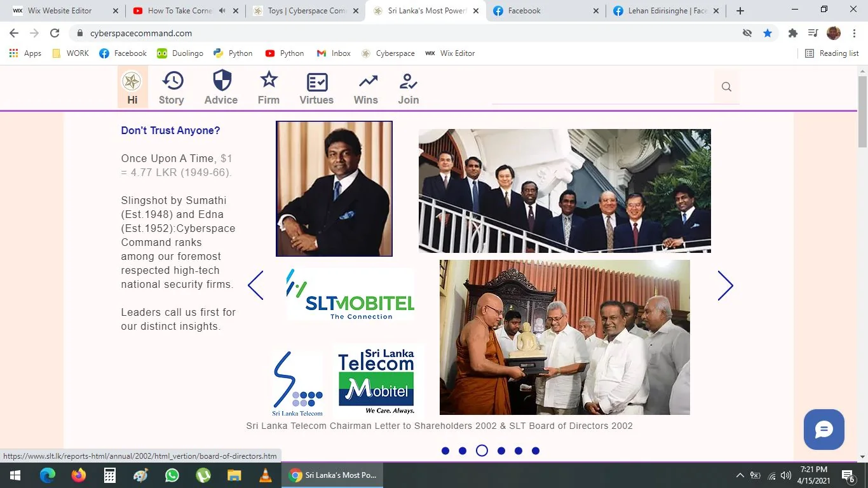Open the Paint app from the taskbar
The height and width of the screenshot is (488, 868).
141,475
